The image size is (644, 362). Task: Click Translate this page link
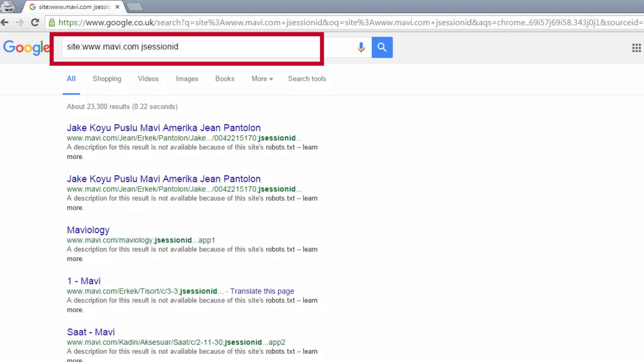[262, 291]
